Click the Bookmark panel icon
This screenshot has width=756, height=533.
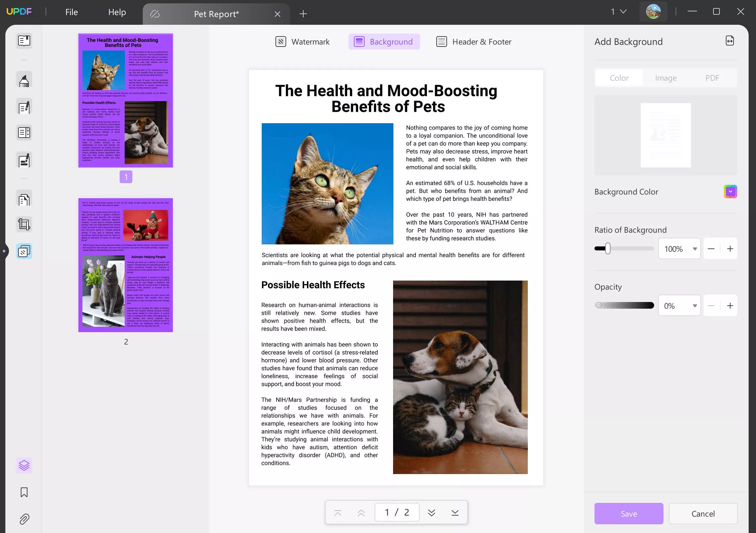point(24,492)
